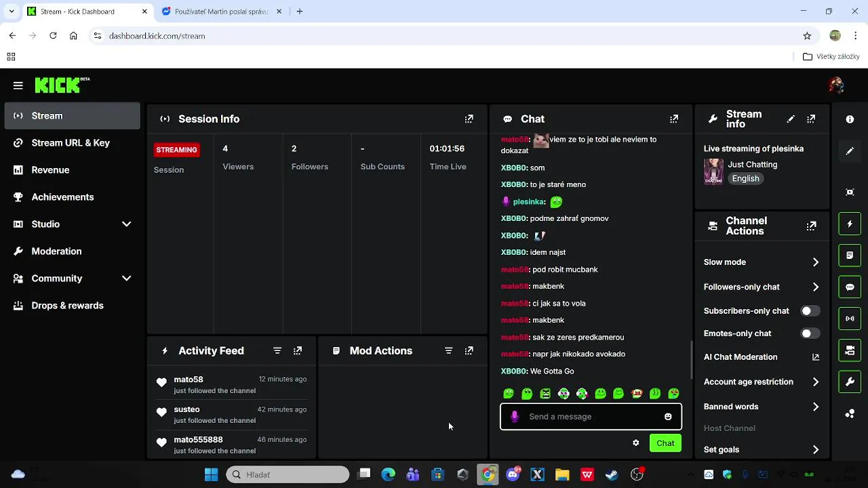Toggle Chat widget icon in right rail
This screenshot has width=868, height=488.
850,287
